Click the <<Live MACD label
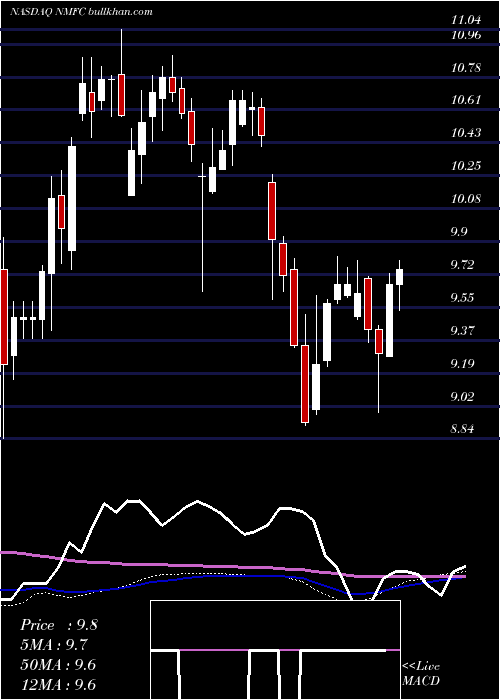The image size is (500, 700). (421, 673)
